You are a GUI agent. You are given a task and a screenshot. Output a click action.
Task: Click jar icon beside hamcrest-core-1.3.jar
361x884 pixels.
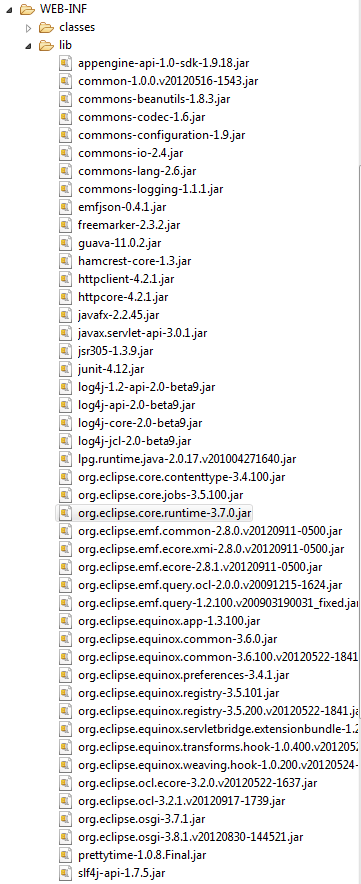[x=65, y=261]
